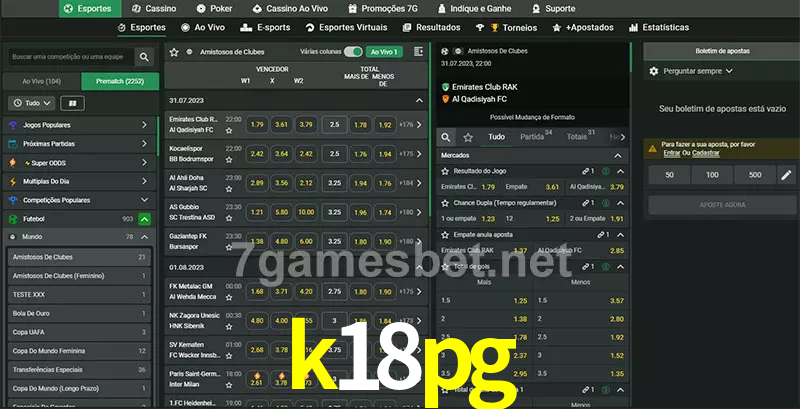The width and height of the screenshot is (800, 409).
Task: Select the Ao Vivo (104) filter
Action: click(x=42, y=80)
